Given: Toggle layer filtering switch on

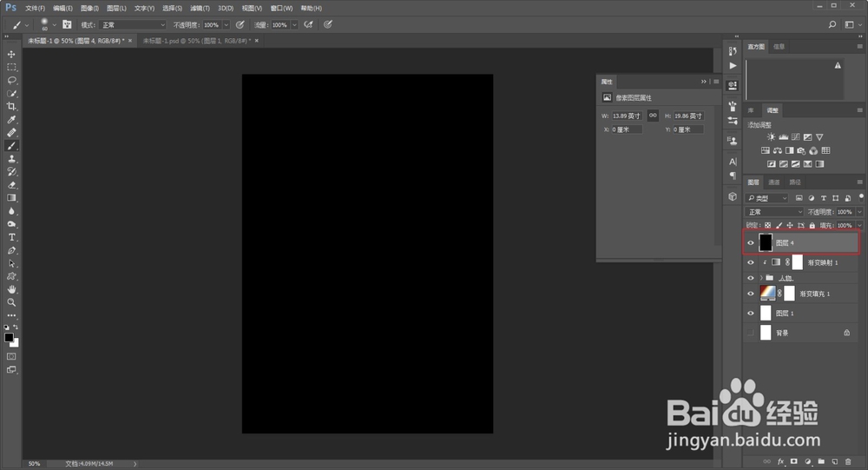Looking at the screenshot, I should [861, 196].
